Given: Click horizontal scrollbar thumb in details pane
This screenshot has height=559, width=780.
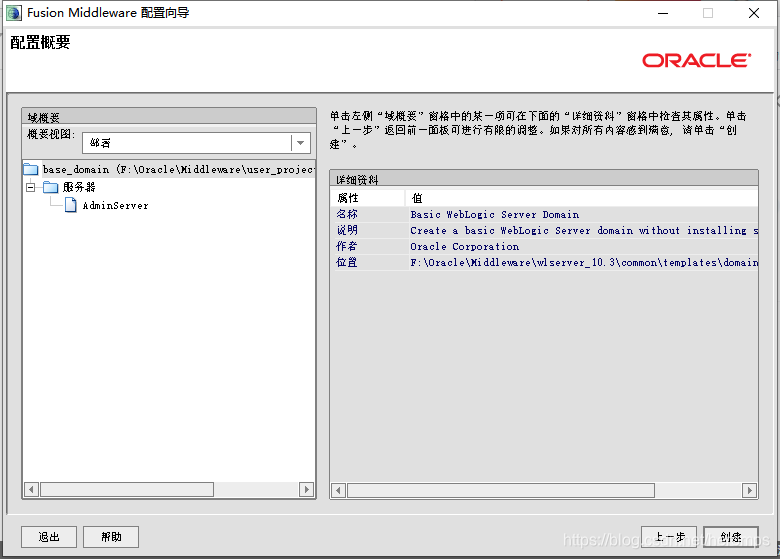Looking at the screenshot, I should point(501,491).
